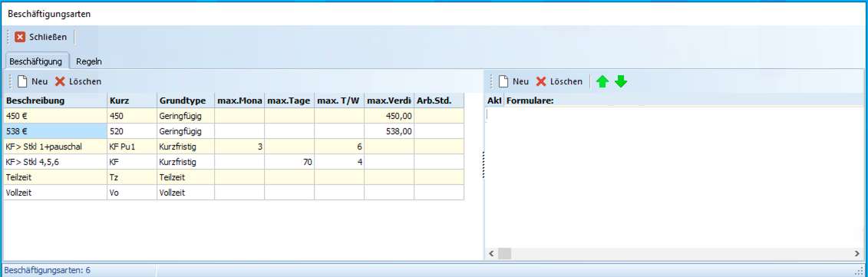Image resolution: width=868 pixels, height=277 pixels.
Task: Click the 538 € description cell
Action: click(55, 131)
